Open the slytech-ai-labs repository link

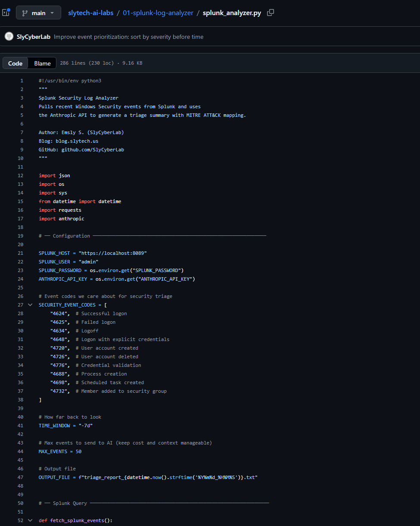[x=90, y=13]
